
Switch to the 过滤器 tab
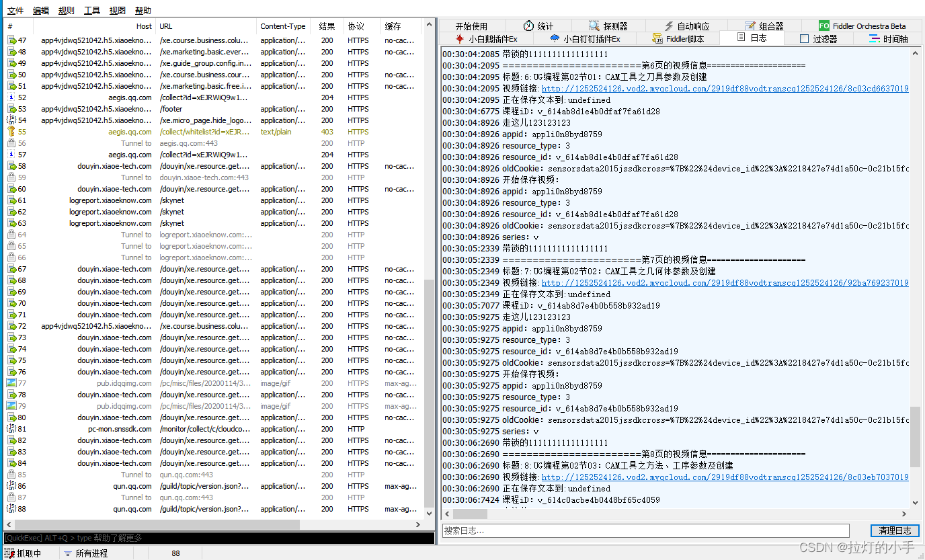(x=819, y=38)
